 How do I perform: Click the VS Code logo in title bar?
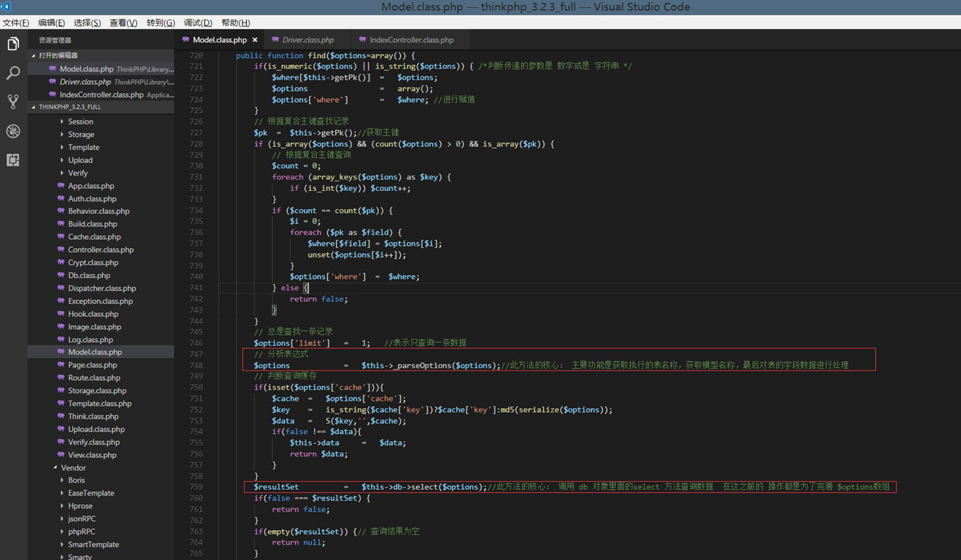click(x=6, y=7)
